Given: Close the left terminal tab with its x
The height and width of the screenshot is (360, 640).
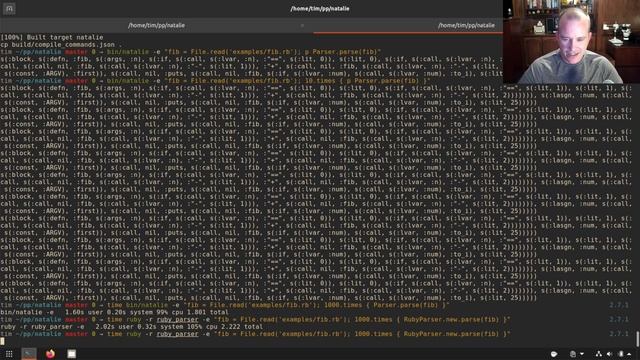Looking at the screenshot, I should pyautogui.click(x=302, y=25).
